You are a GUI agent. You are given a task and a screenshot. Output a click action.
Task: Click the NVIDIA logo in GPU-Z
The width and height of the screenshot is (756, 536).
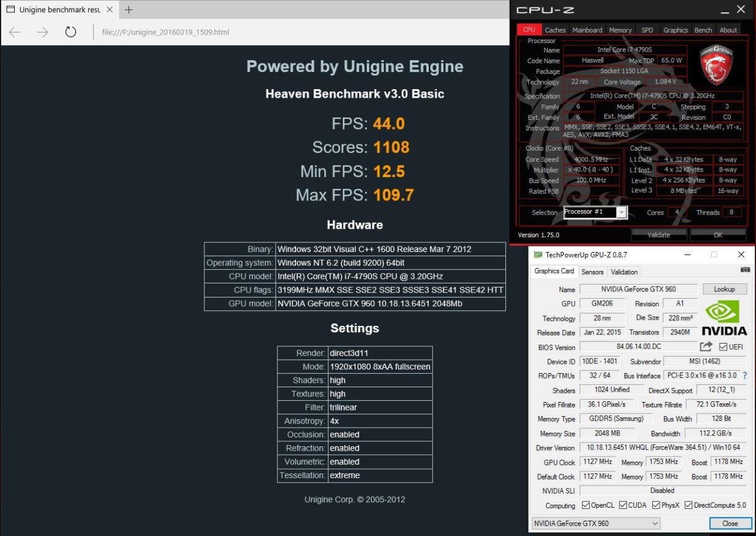724,319
